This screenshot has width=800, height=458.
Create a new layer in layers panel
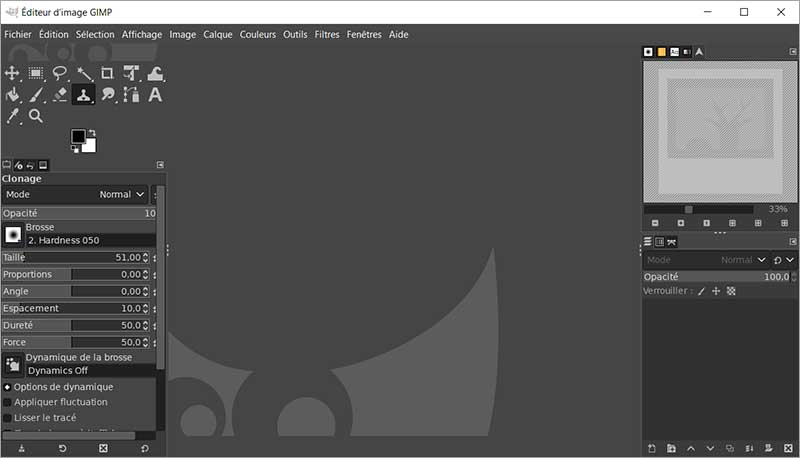pos(652,448)
